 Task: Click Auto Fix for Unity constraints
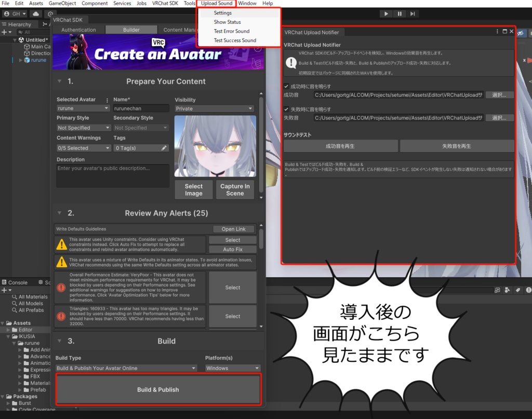[233, 249]
